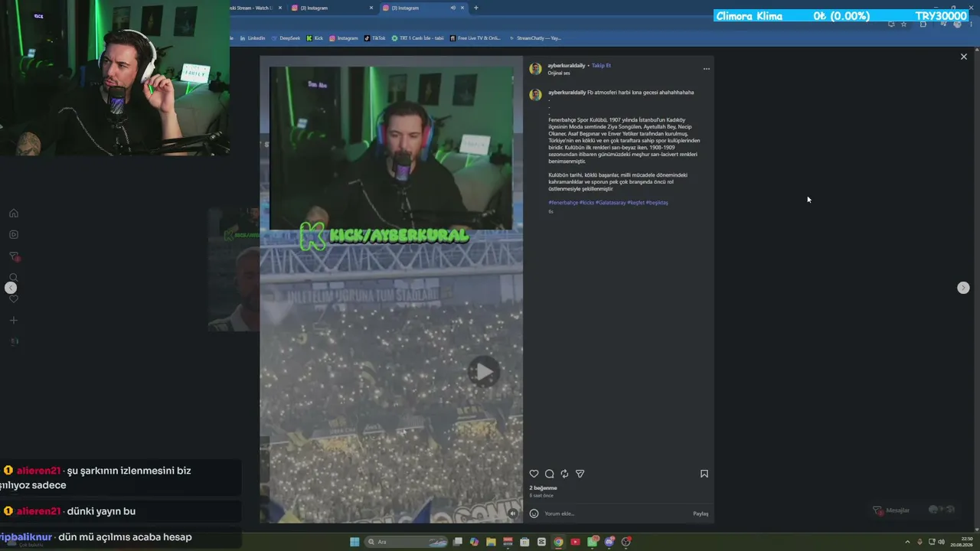The height and width of the screenshot is (551, 980).
Task: Go to Instagram Home in the sidebar
Action: pos(13,214)
